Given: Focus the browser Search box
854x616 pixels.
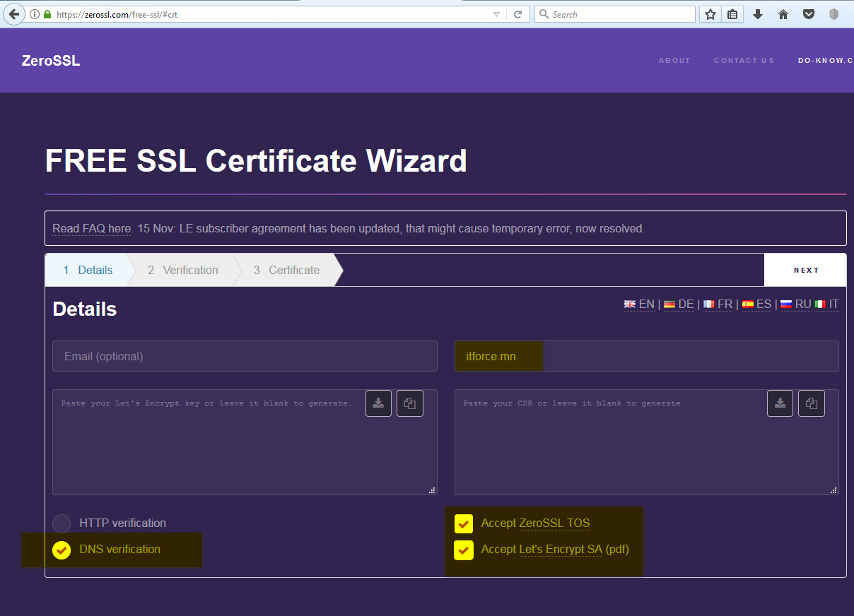Looking at the screenshot, I should coord(615,14).
